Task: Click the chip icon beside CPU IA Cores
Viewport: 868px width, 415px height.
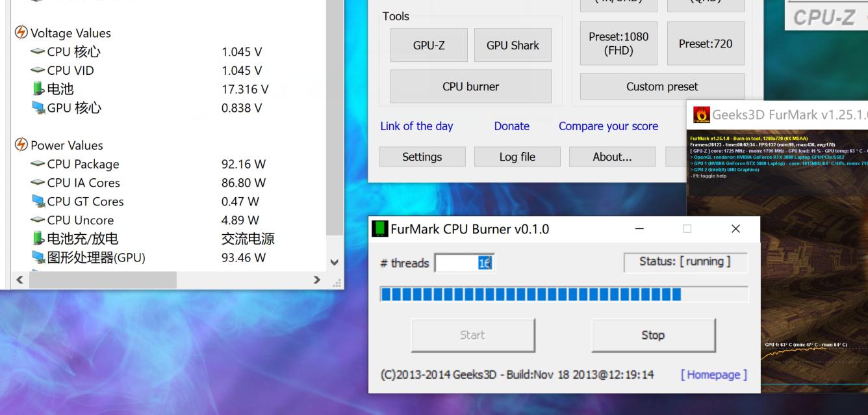Action: click(x=38, y=183)
